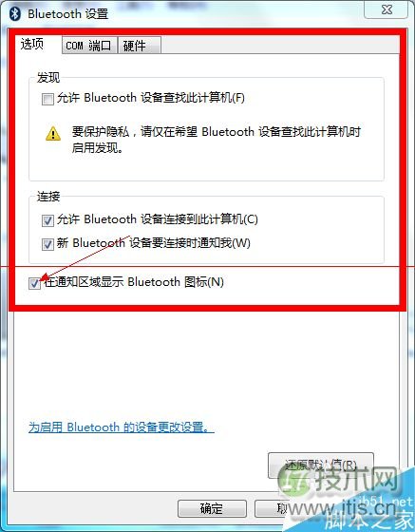Uncheck 允许 Bluetooth 设备连接到此计算机(C)

point(47,220)
